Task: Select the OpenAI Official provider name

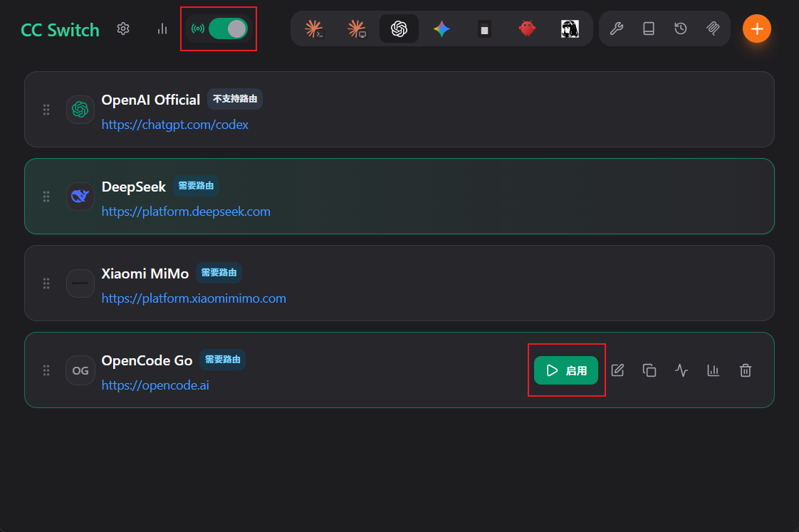Action: tap(151, 100)
